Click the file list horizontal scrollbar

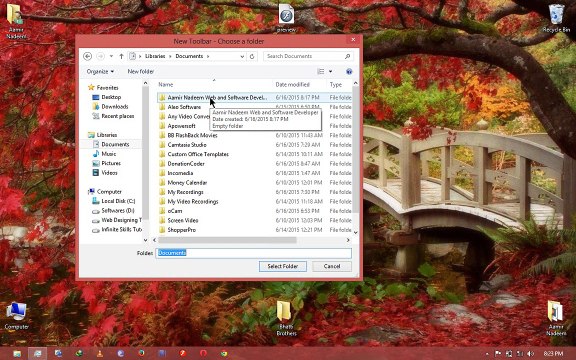pos(227,240)
